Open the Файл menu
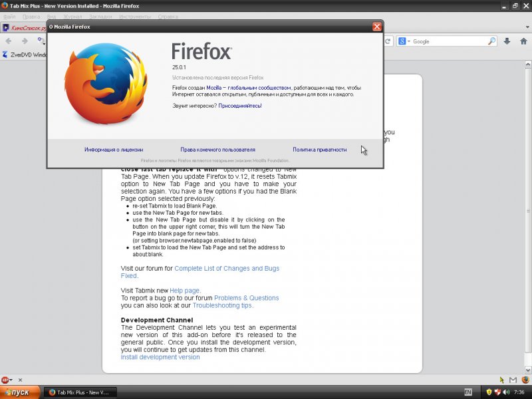The width and height of the screenshot is (532, 399). (10, 16)
